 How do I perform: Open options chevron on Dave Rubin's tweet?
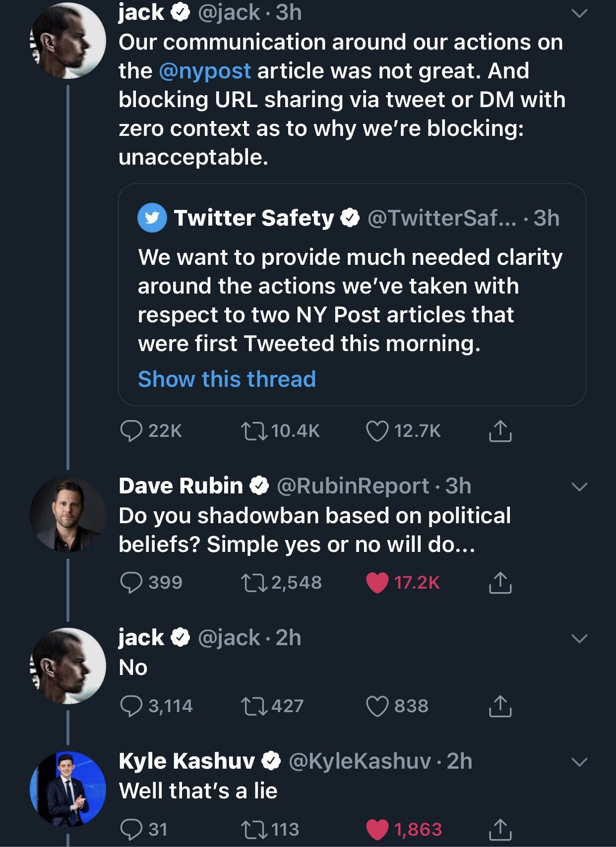point(579,486)
